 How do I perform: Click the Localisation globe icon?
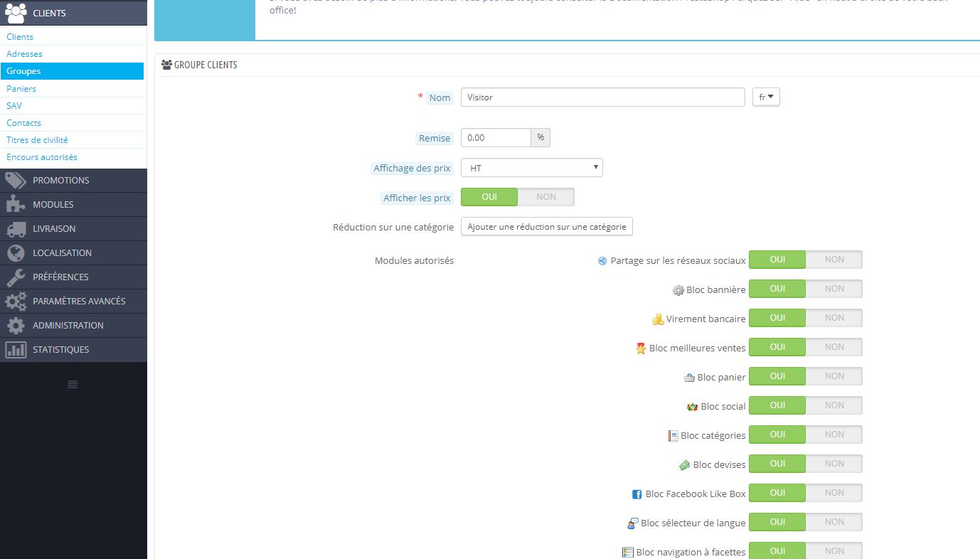pos(16,252)
